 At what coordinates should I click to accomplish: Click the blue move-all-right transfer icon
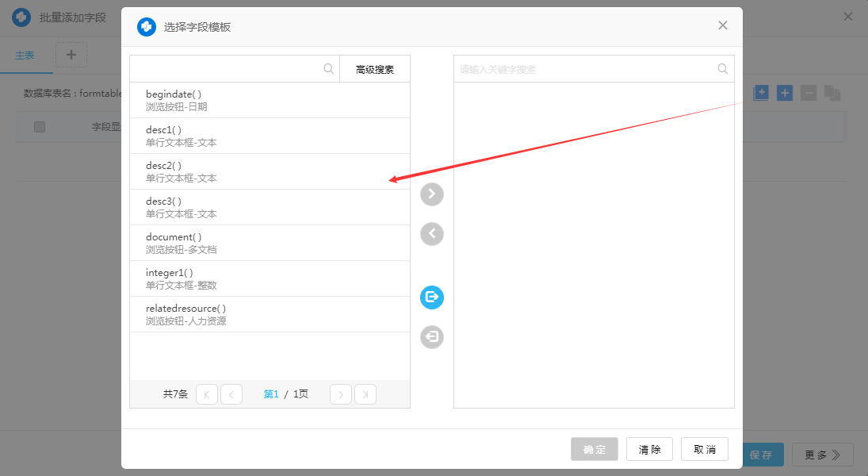click(x=431, y=297)
